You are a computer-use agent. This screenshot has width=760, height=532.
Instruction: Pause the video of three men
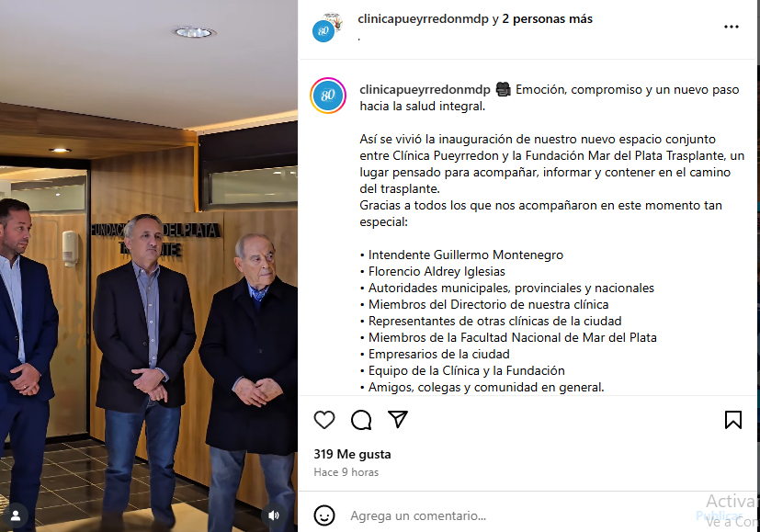point(149,266)
